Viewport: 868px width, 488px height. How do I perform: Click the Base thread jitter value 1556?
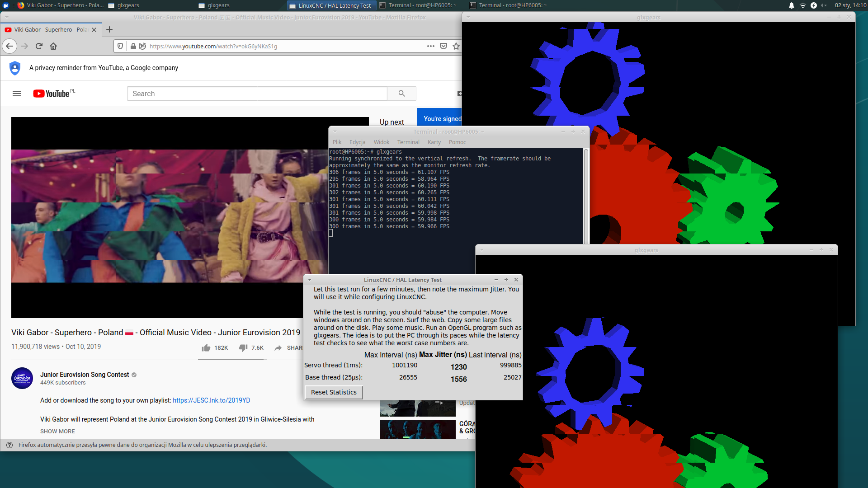458,379
